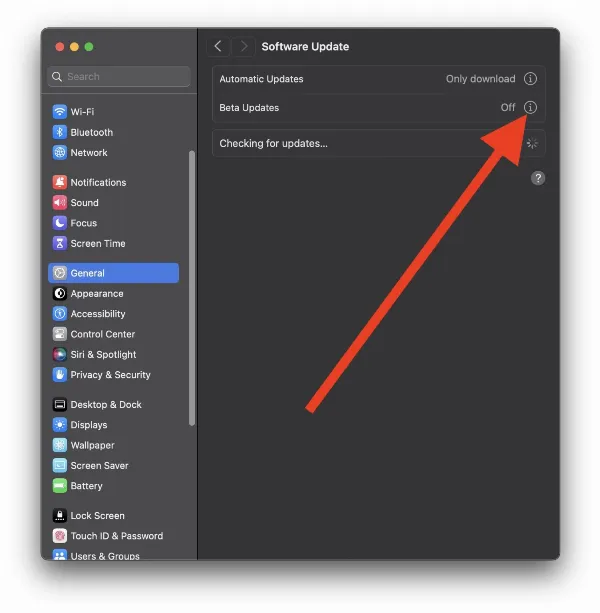Click the Only download value

[x=480, y=79]
